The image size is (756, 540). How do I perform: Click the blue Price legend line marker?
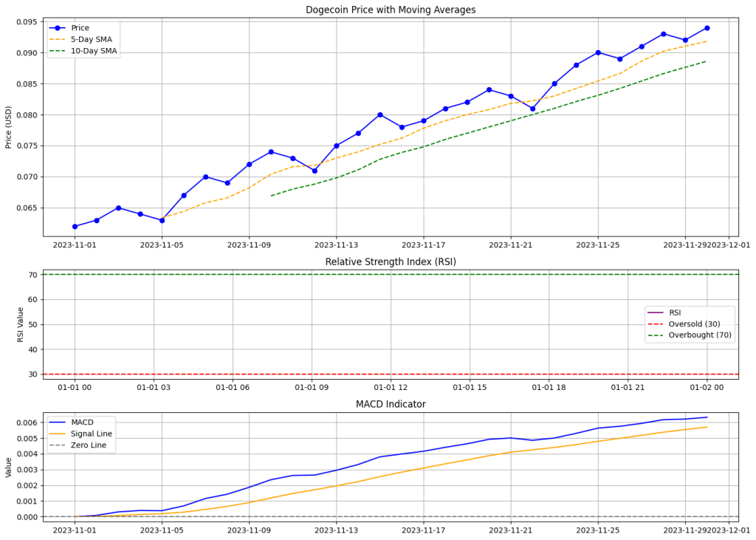[x=58, y=28]
